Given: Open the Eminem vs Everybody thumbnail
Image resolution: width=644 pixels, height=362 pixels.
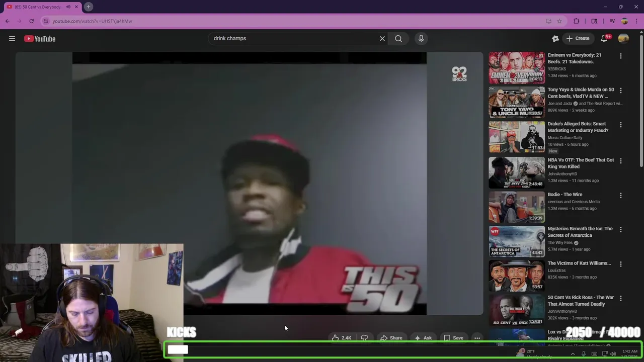Looking at the screenshot, I should (516, 67).
